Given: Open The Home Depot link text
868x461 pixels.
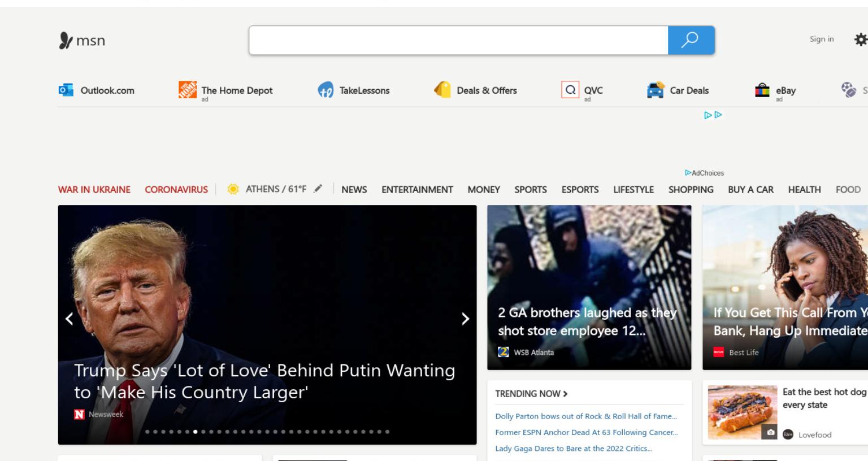Looking at the screenshot, I should (237, 90).
